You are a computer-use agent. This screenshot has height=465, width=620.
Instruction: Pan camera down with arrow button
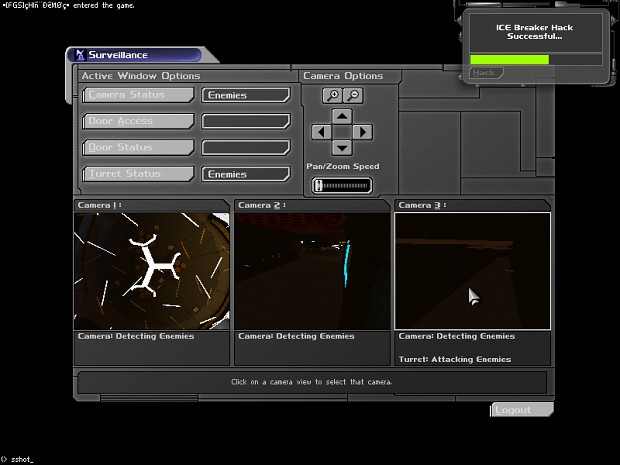tap(342, 148)
